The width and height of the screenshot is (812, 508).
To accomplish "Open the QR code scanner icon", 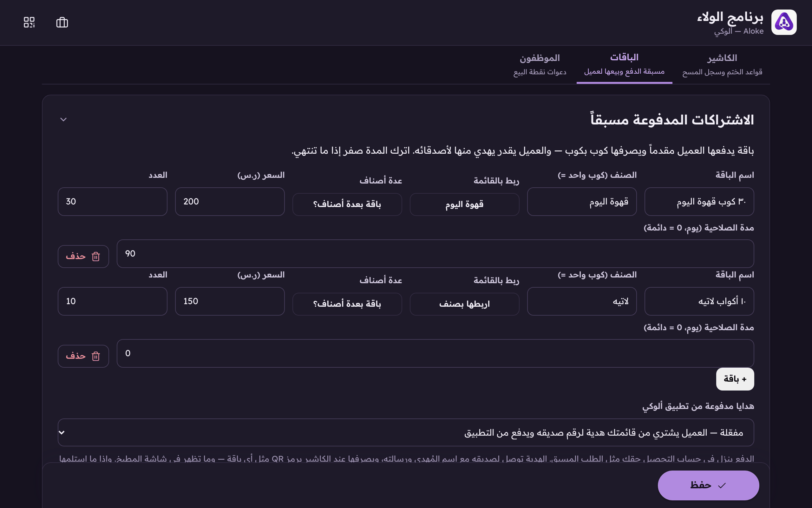I will coord(29,23).
